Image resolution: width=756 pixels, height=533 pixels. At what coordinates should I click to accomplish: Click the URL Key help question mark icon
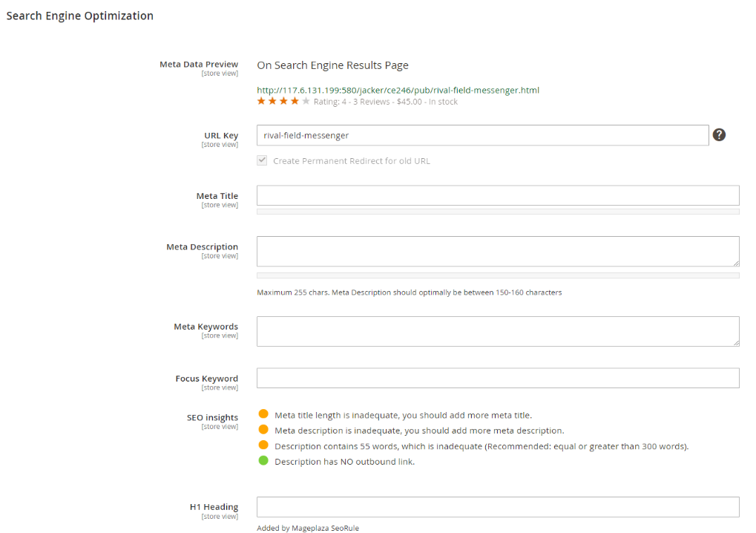(719, 135)
